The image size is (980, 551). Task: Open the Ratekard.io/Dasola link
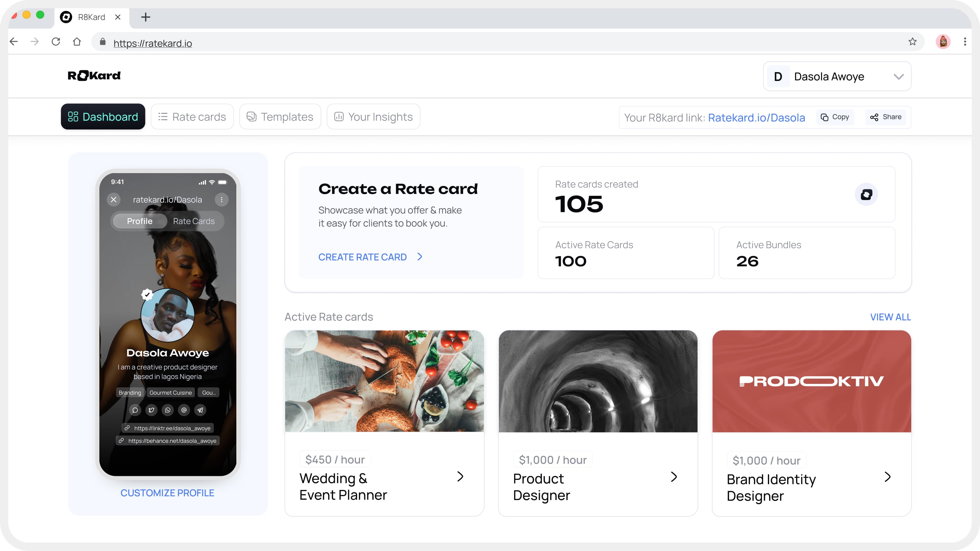click(756, 117)
